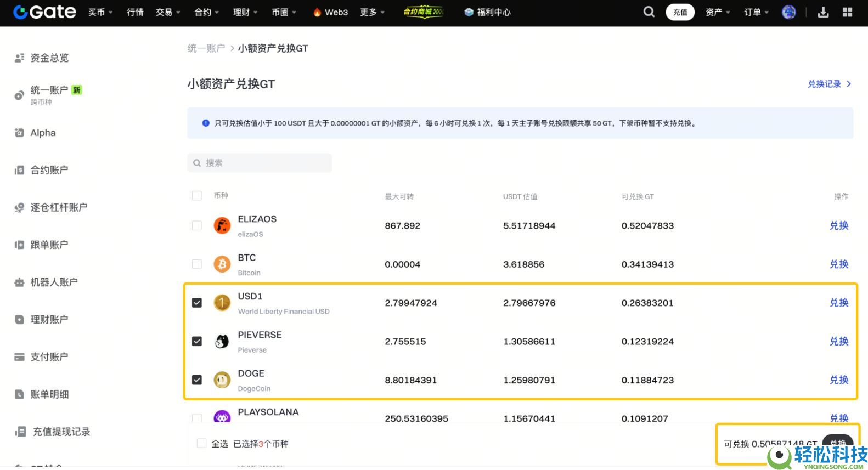
Task: Click the 充值提现记录 sidebar icon
Action: point(20,432)
